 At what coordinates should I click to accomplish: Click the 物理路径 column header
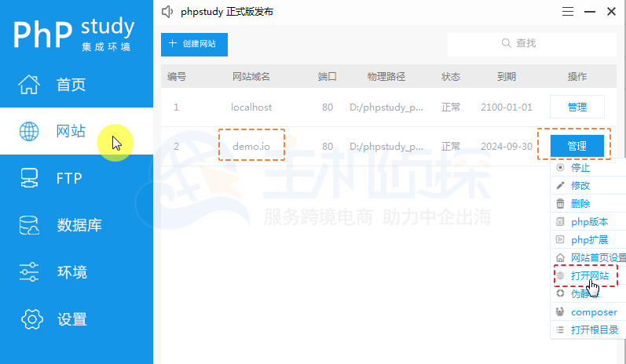[386, 77]
